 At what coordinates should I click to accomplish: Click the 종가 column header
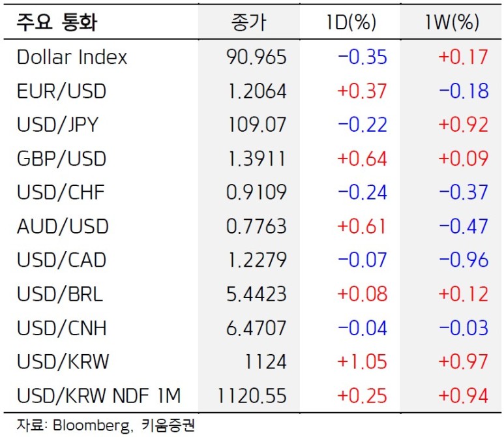pos(248,23)
